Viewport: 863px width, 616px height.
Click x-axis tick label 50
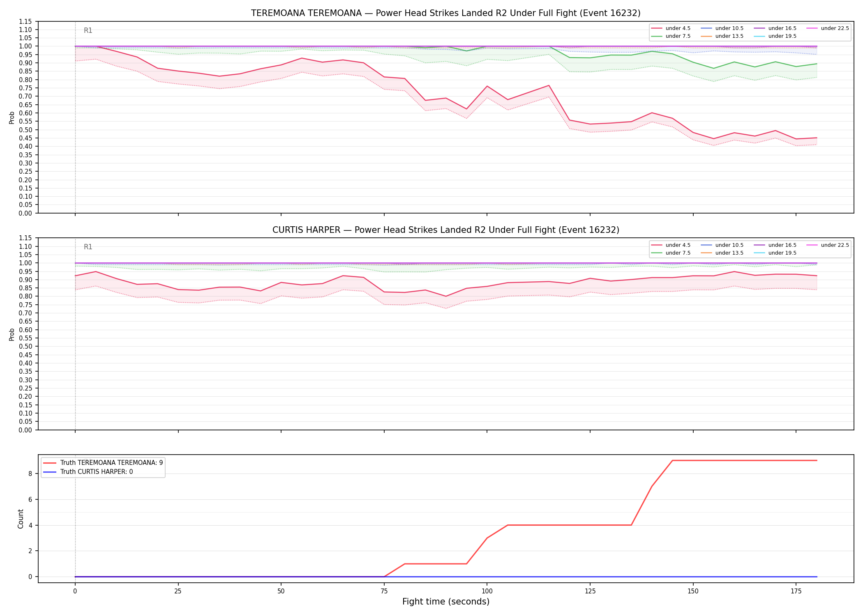pos(281,591)
